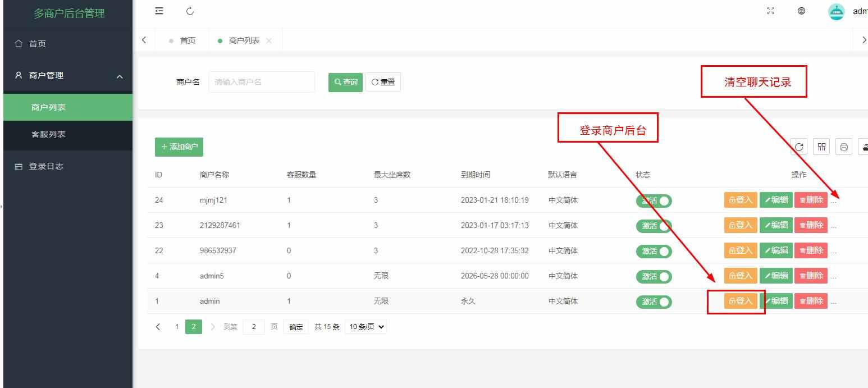Edit merchant 2129287461
Viewport: 868px width, 388px height.
(x=776, y=225)
